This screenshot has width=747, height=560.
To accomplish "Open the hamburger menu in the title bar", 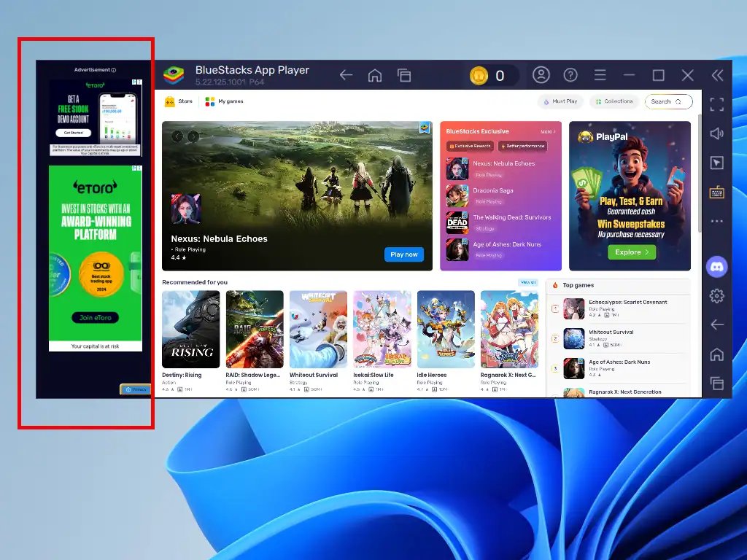I will coord(600,75).
